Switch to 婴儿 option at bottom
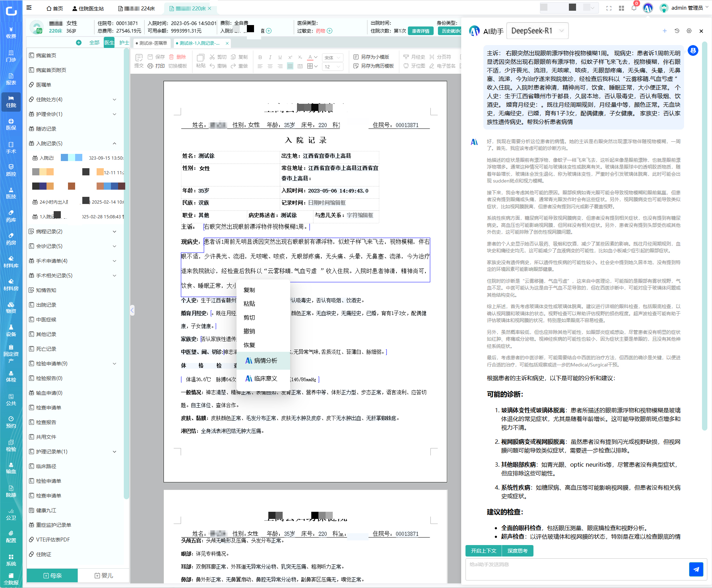 click(104, 575)
